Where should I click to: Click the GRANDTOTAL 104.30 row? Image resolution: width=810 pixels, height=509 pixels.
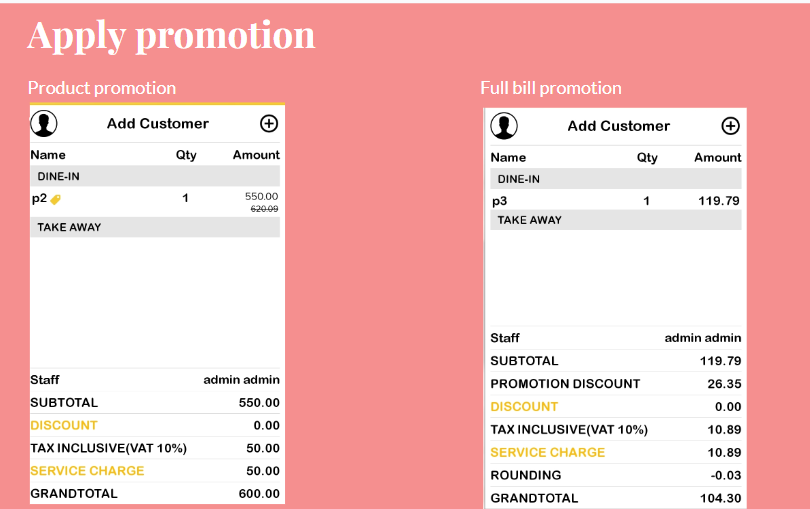coord(616,498)
